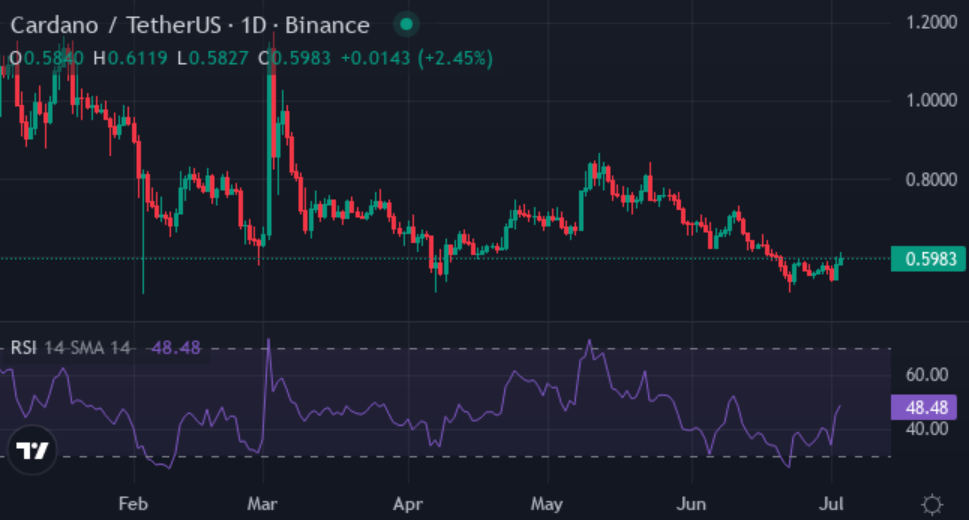This screenshot has width=969, height=520.
Task: Click the 1.0000 price axis label
Action: tap(931, 100)
